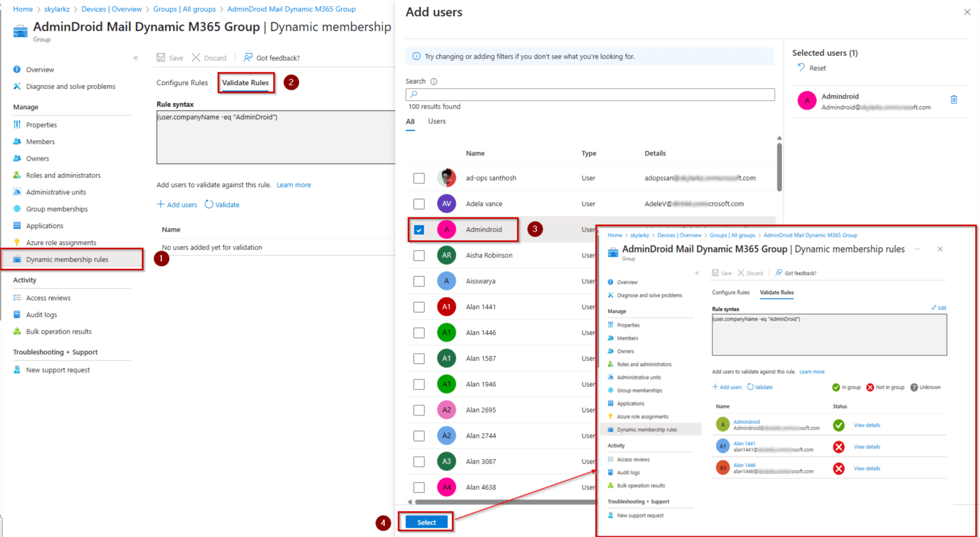
Task: Check the Alan 2744 checkbox
Action: coord(419,436)
